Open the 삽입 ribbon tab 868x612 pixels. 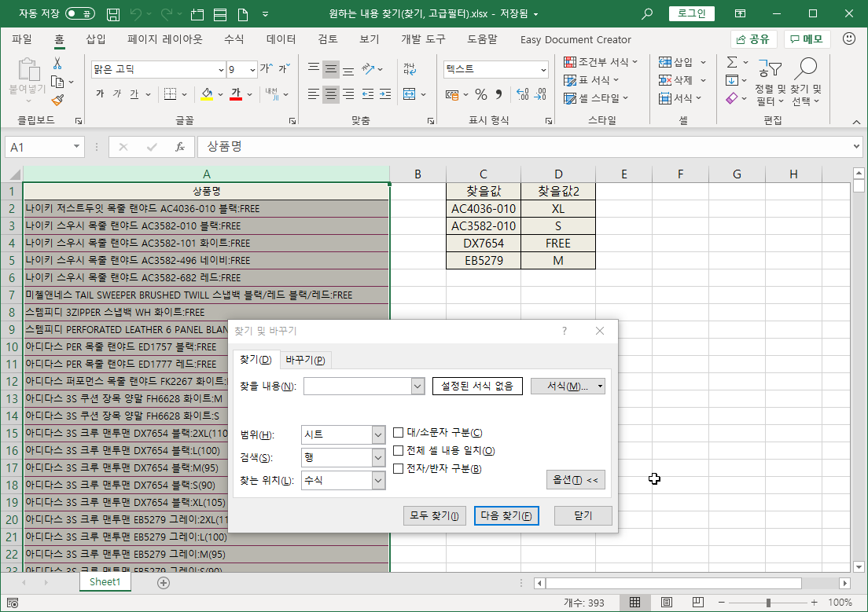tap(96, 39)
